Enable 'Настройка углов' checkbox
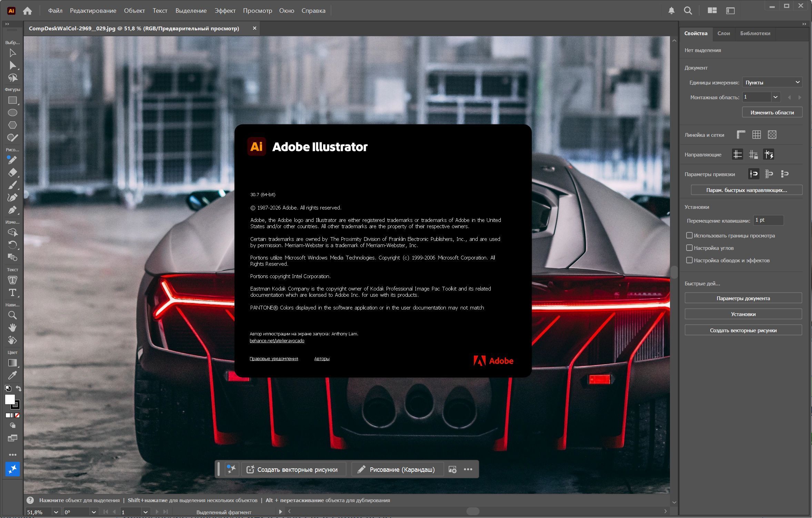The image size is (812, 518). [x=689, y=248]
